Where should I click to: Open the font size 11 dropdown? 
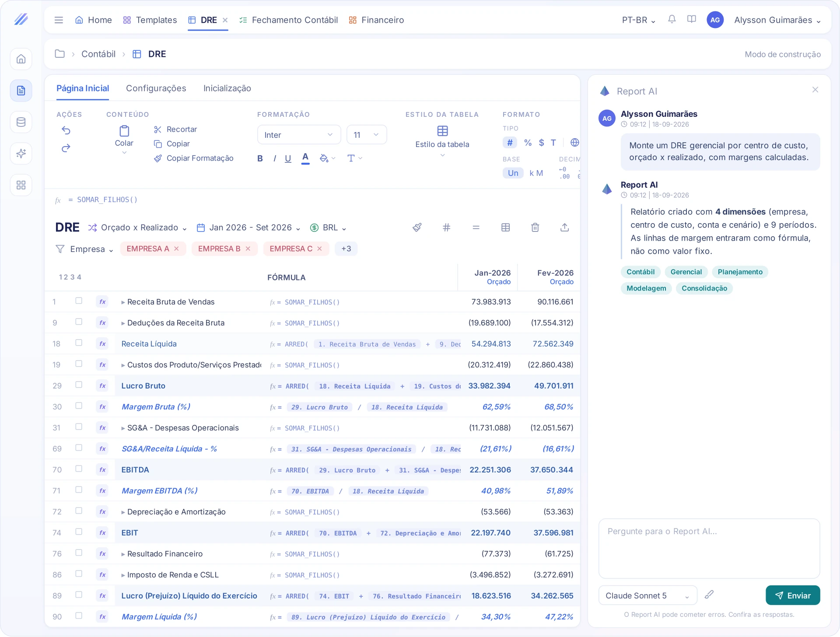[x=367, y=135]
